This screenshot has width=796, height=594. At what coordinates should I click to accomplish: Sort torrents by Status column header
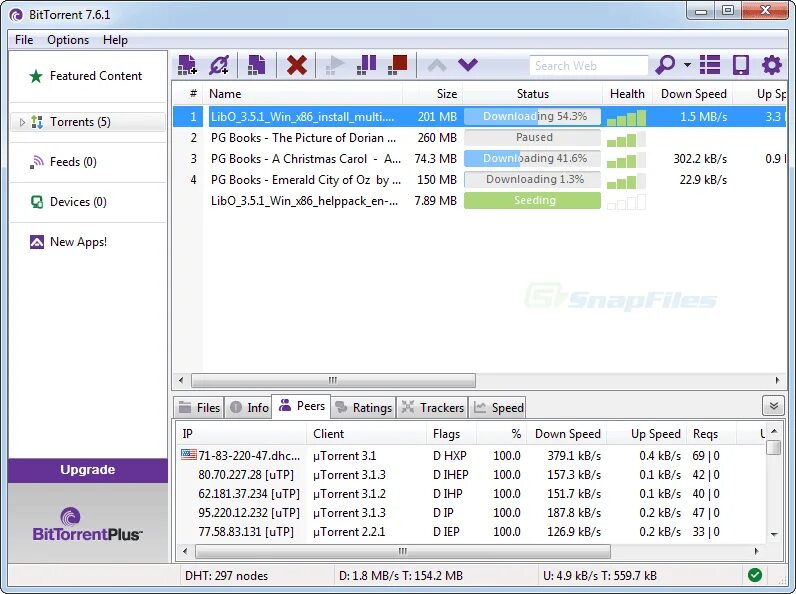[533, 94]
